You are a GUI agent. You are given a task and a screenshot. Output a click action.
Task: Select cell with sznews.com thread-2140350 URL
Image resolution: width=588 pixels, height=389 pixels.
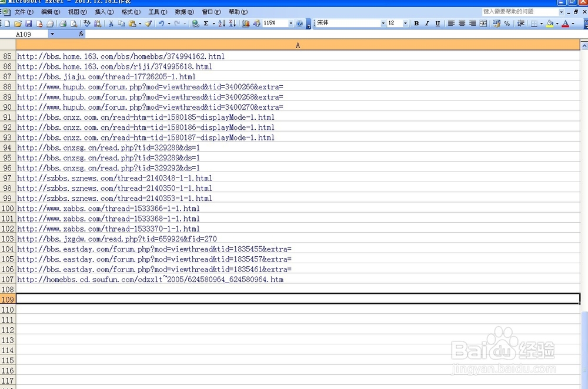(298, 188)
